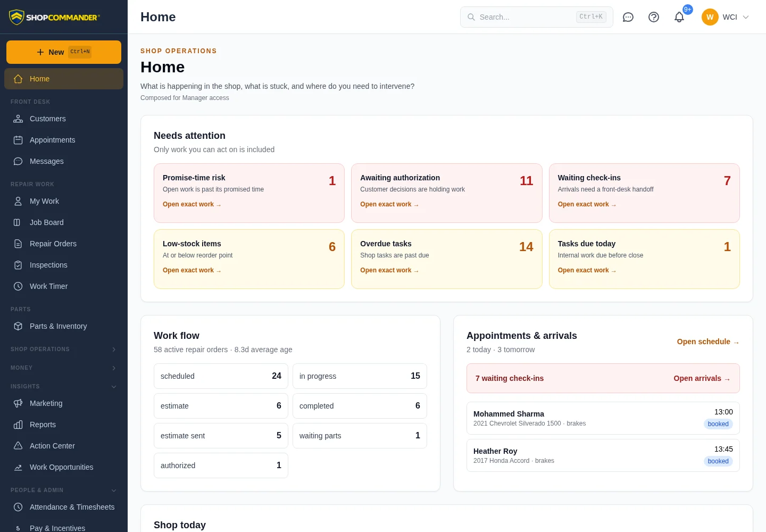Click the Parts & Inventory box icon

coord(18,326)
